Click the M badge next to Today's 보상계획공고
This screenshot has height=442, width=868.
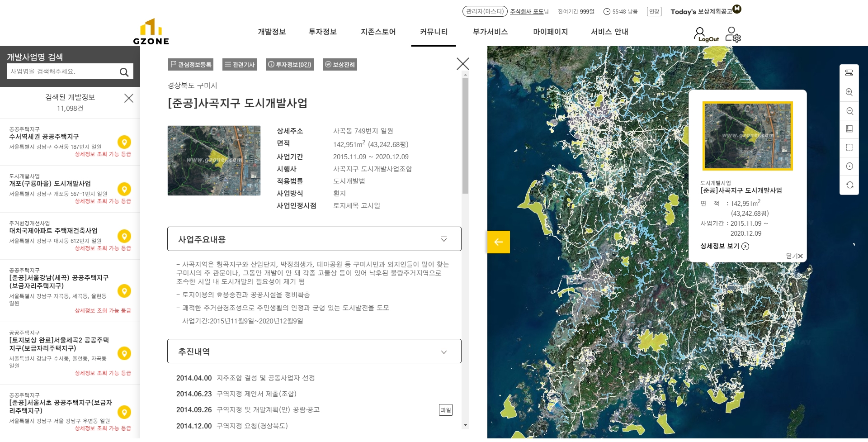point(737,9)
